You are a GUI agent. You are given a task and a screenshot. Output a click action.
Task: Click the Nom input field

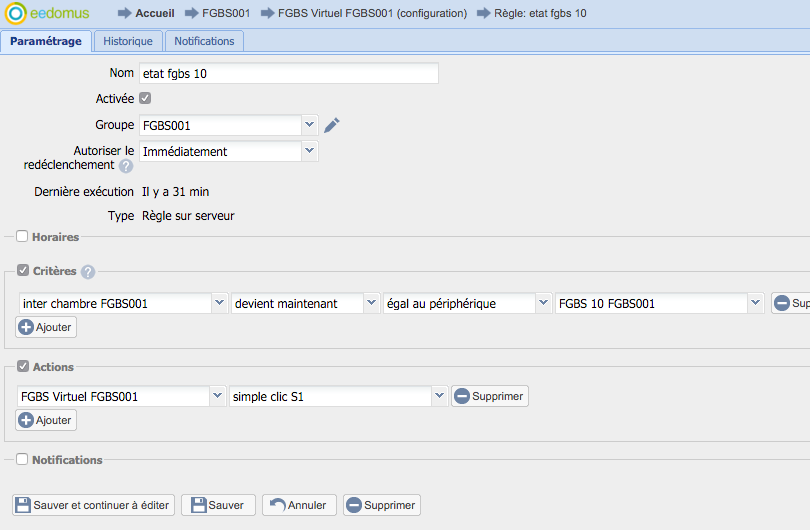click(289, 73)
